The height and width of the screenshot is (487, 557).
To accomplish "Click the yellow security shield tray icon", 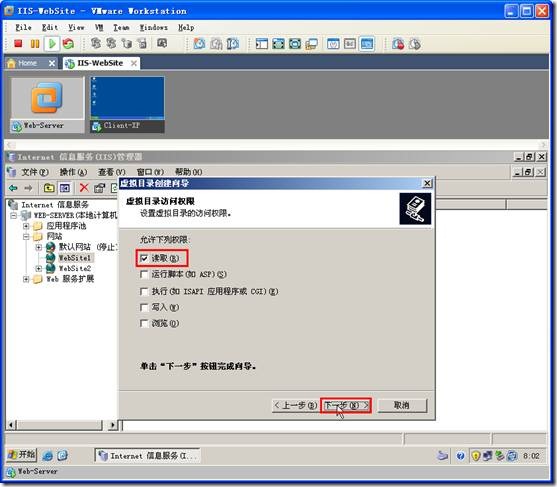I will coord(476,455).
